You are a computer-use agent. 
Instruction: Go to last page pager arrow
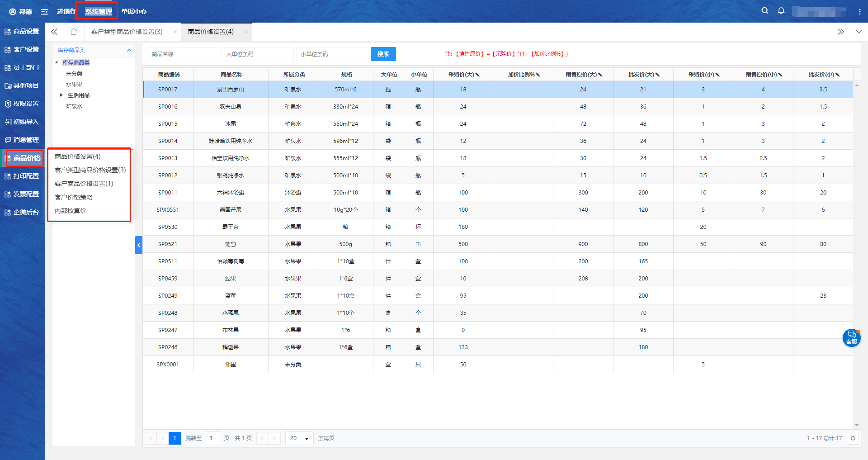tap(274, 438)
